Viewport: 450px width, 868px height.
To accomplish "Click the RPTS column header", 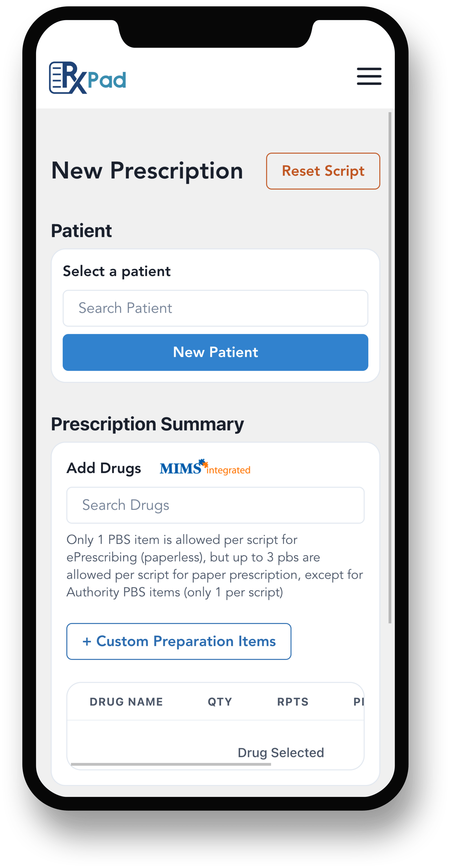I will coord(292,702).
